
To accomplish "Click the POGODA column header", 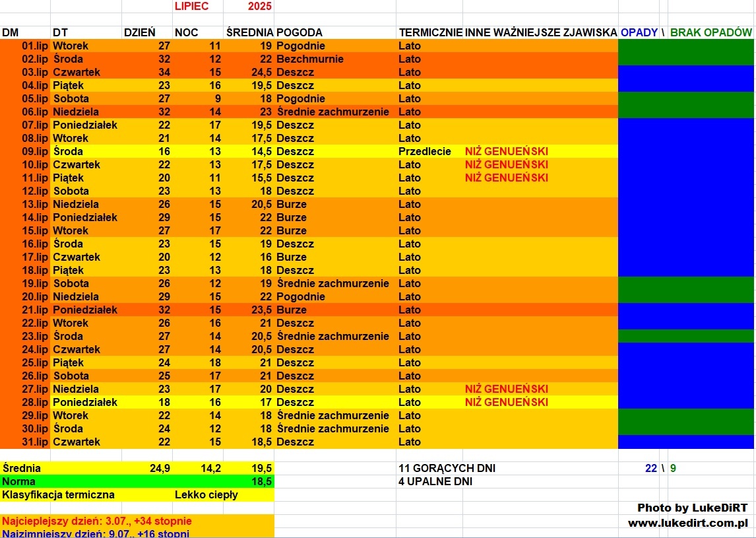I will (299, 32).
